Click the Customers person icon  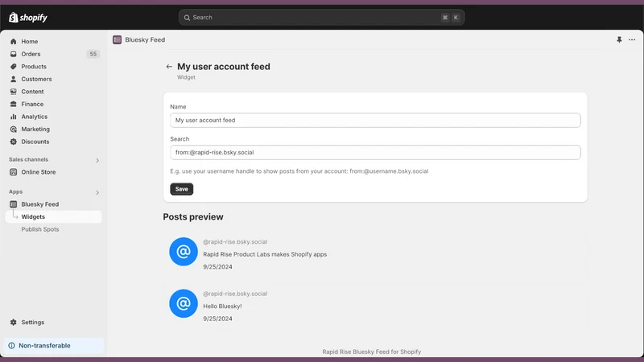(14, 79)
